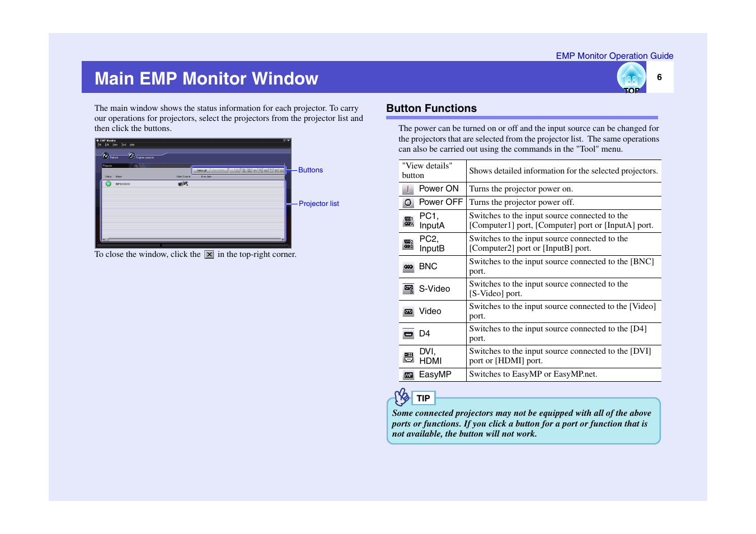Open the EMP Monitor Operation Guide link
This screenshot has height=534, width=756.
[x=614, y=56]
